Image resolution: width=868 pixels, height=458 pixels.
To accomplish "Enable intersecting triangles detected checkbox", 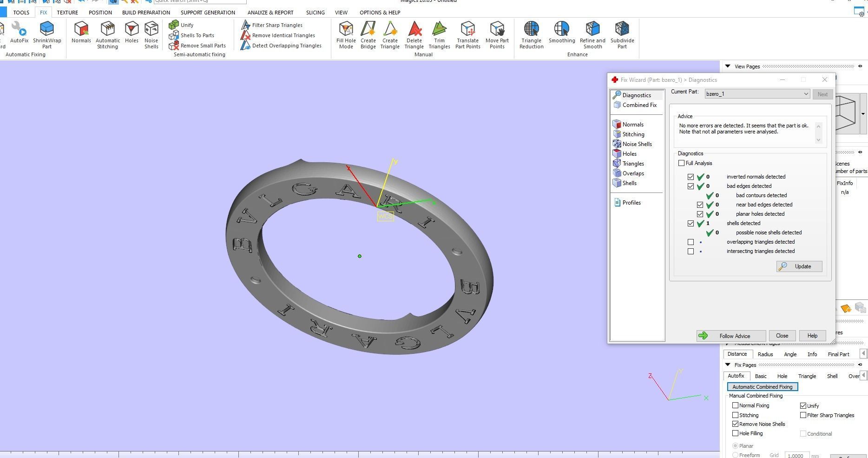I will (x=690, y=251).
